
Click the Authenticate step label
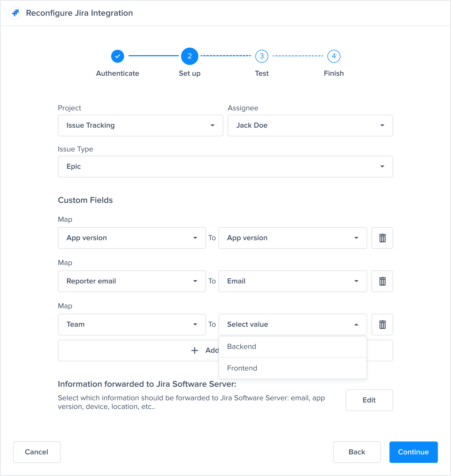[x=118, y=73]
